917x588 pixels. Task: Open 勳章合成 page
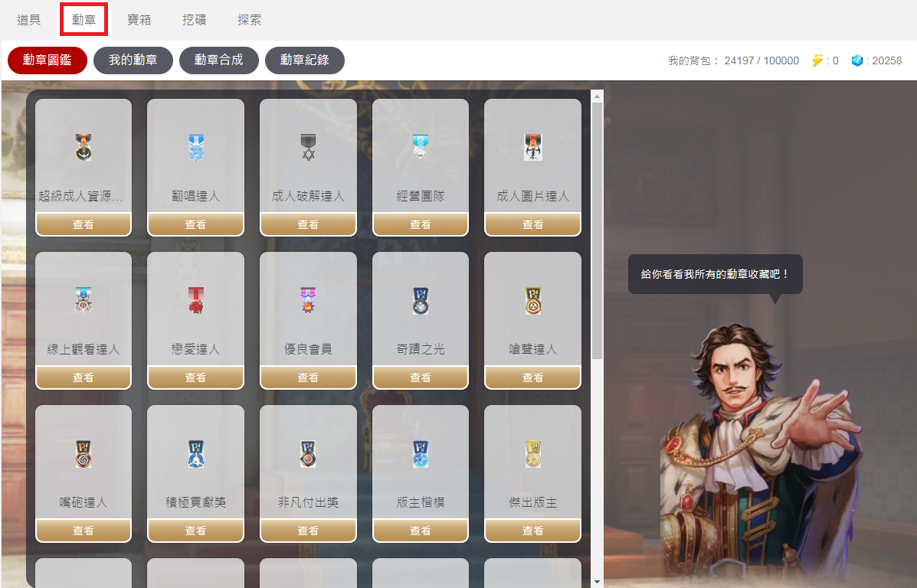click(219, 60)
